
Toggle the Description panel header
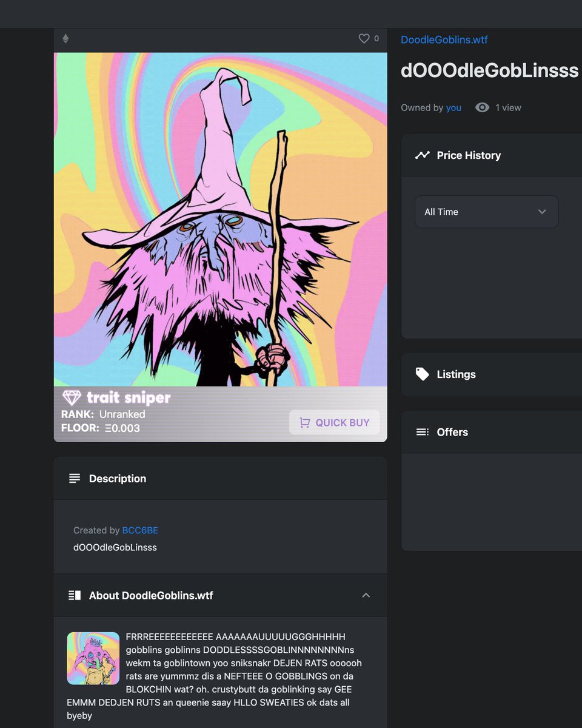point(221,479)
